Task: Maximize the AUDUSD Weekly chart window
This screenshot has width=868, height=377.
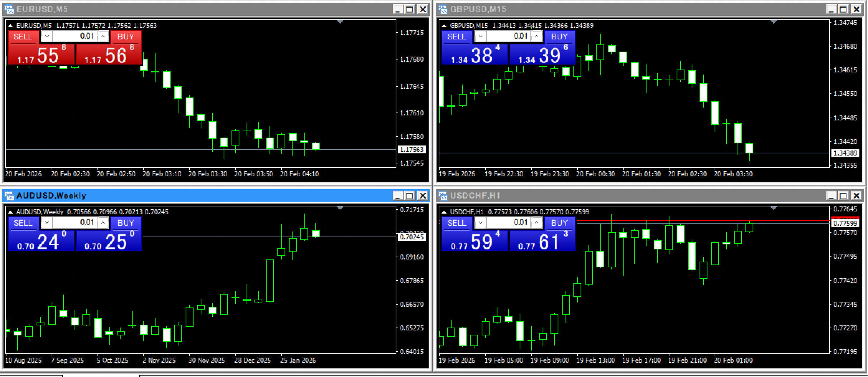Action: click(410, 195)
